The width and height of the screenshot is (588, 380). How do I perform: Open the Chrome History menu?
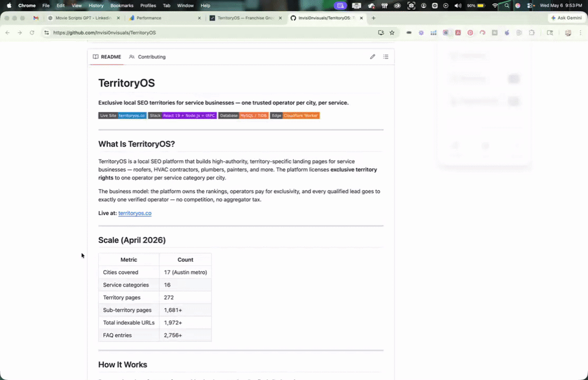click(96, 6)
